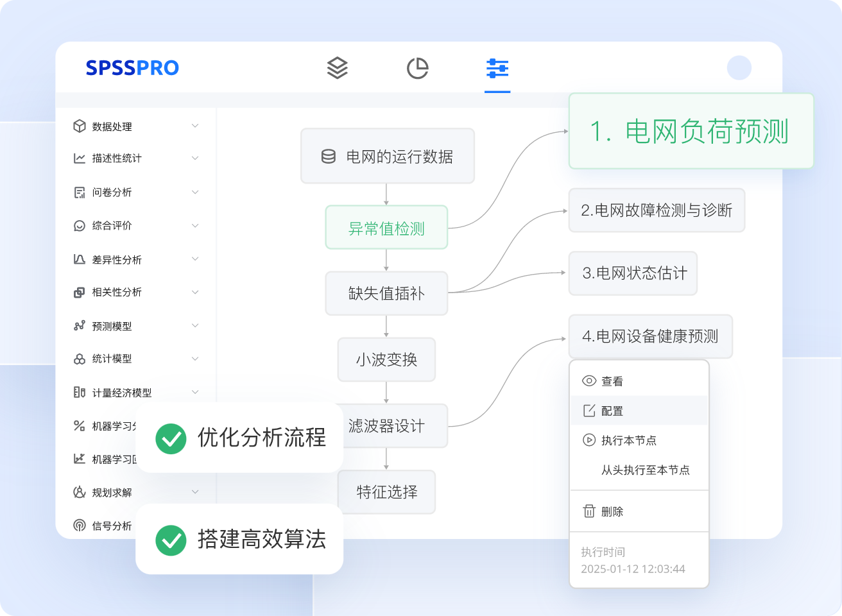The height and width of the screenshot is (616, 842).
Task: Open the 1. 电网负荷预测 card
Action: point(691,131)
